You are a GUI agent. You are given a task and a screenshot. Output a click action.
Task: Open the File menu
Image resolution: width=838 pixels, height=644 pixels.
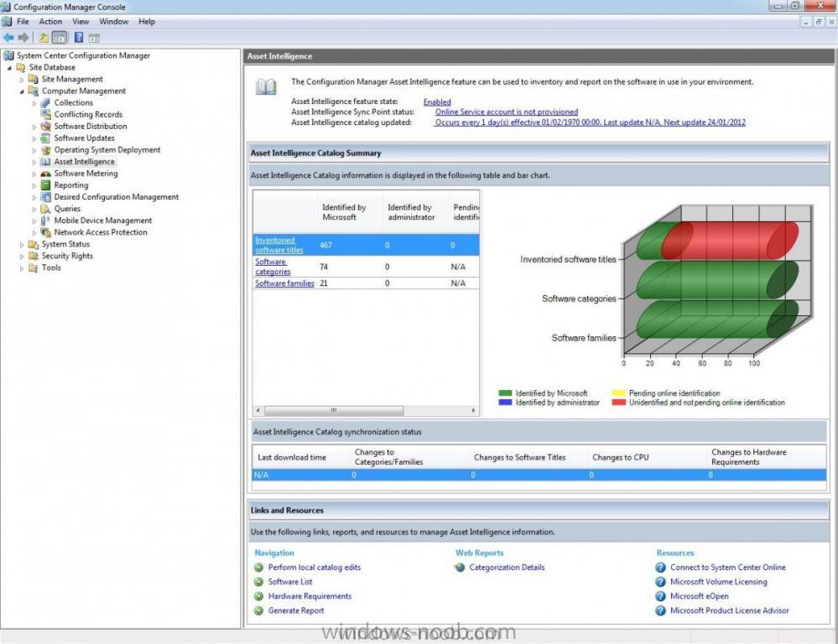[23, 21]
